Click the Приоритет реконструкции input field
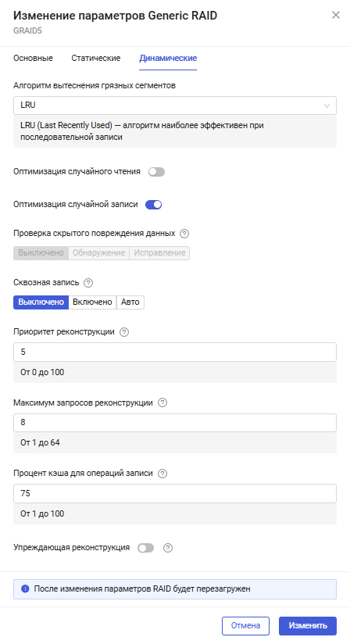350x644 pixels. tap(175, 352)
